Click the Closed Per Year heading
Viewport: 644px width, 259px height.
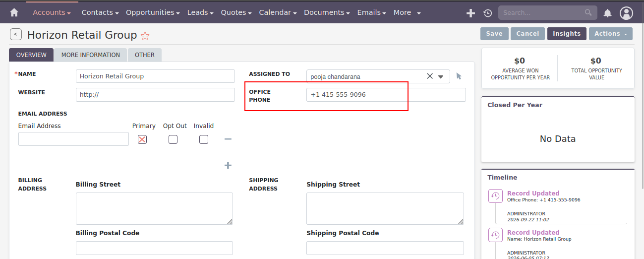coord(515,105)
